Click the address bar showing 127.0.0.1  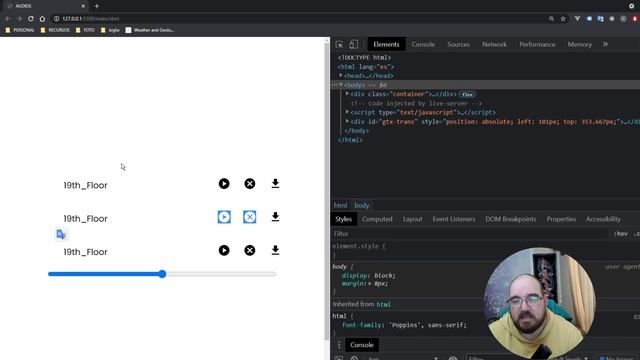point(298,19)
